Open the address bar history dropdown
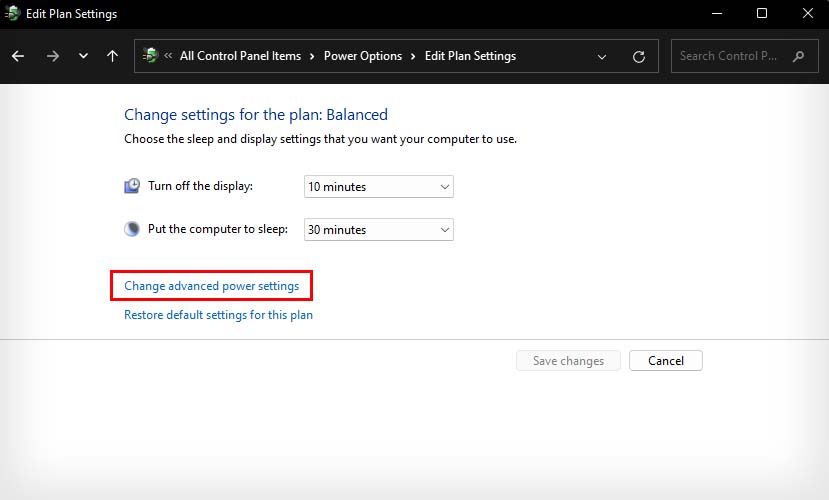The height and width of the screenshot is (500, 829). click(x=602, y=57)
